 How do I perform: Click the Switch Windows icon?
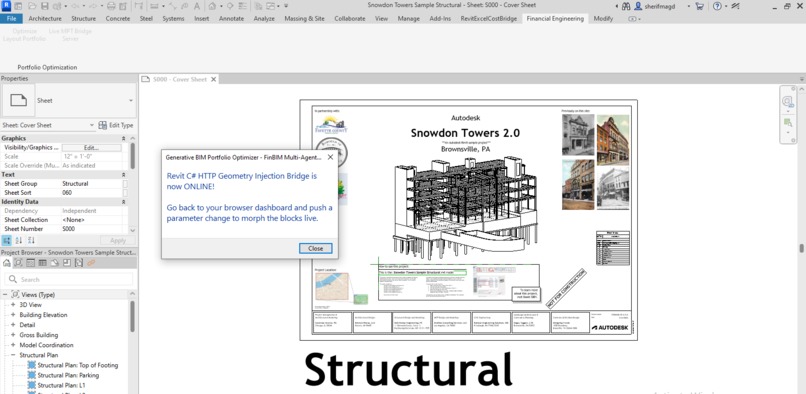coord(270,6)
